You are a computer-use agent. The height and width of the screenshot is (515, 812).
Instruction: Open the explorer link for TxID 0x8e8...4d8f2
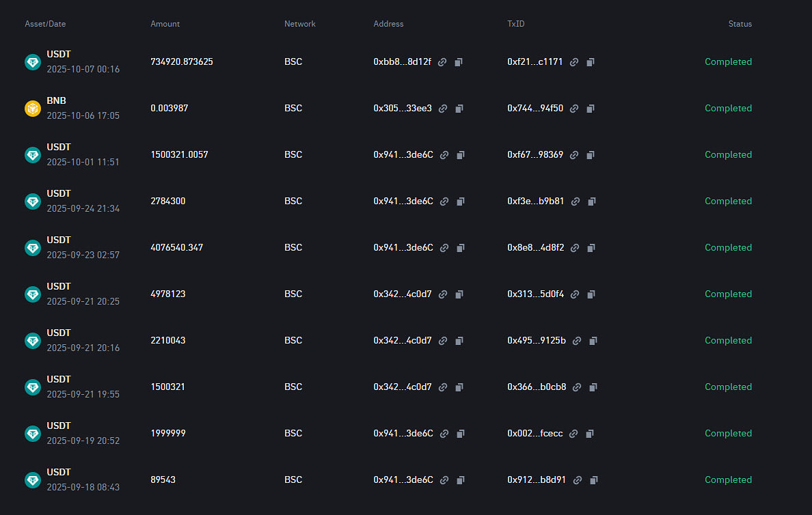(575, 248)
